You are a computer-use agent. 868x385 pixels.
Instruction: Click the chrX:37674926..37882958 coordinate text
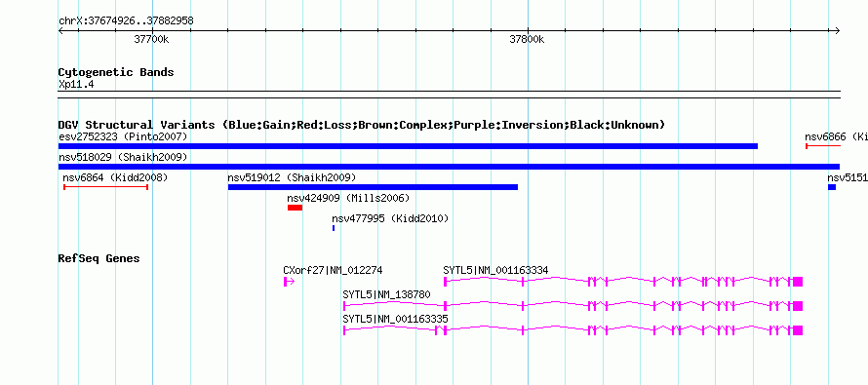click(x=126, y=21)
